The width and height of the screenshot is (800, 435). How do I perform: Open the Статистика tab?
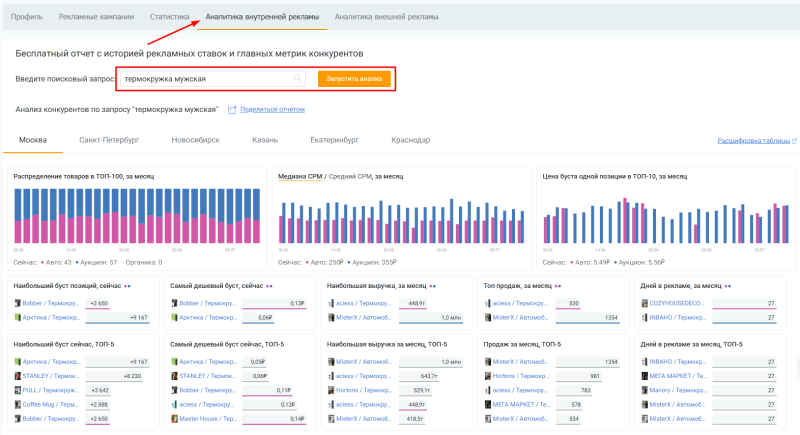click(x=169, y=17)
